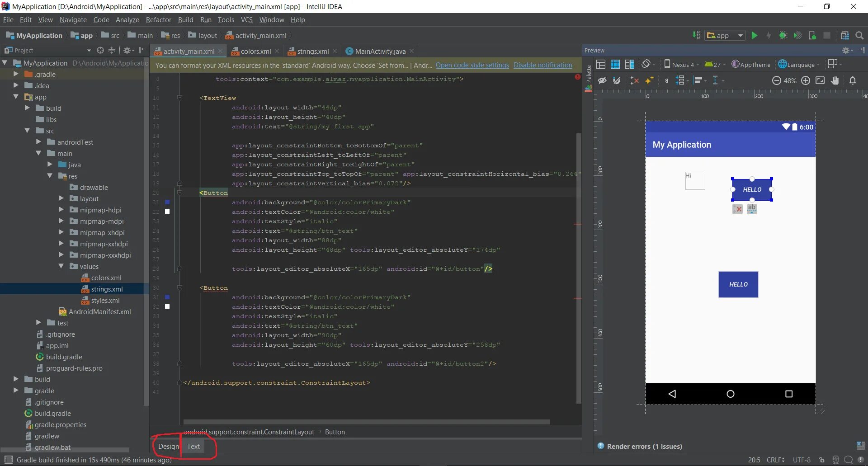868x466 pixels.
Task: Activate the pan tool in preview
Action: click(835, 80)
